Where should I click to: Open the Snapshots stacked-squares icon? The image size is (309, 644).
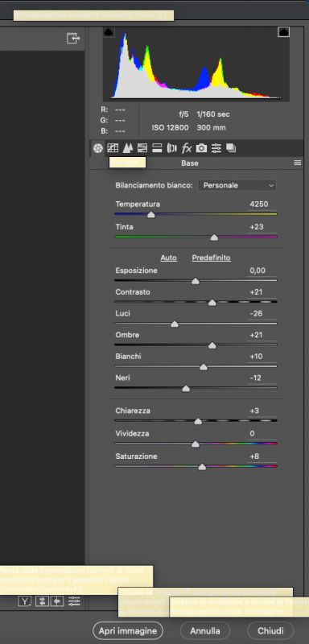pyautogui.click(x=231, y=148)
